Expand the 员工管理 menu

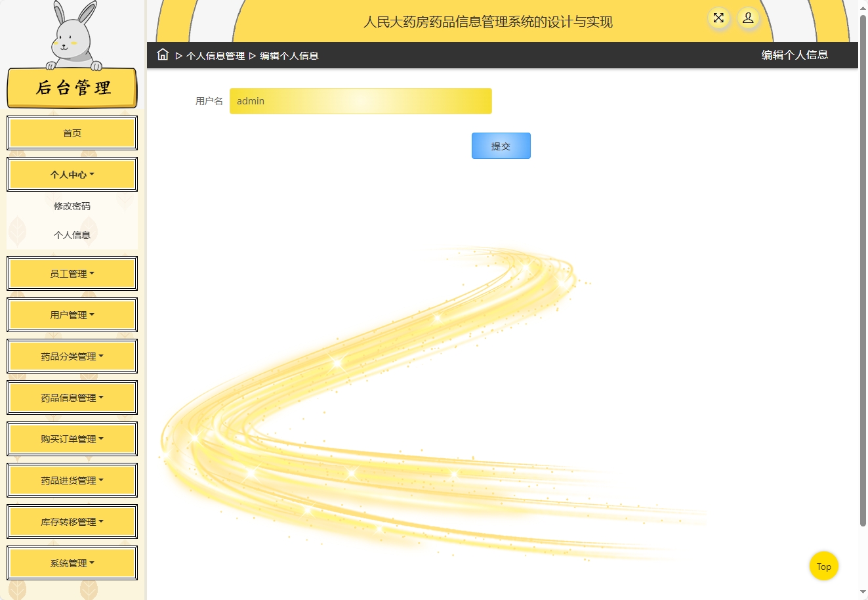click(72, 274)
